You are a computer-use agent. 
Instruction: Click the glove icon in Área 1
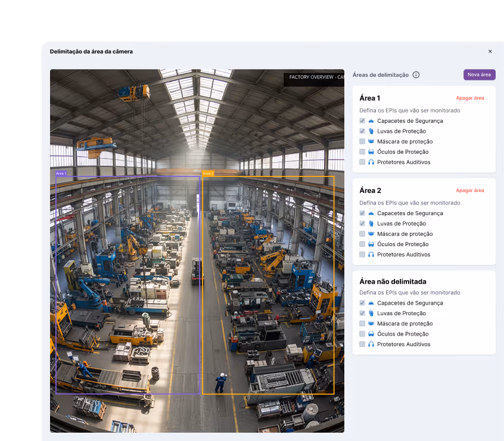click(371, 131)
